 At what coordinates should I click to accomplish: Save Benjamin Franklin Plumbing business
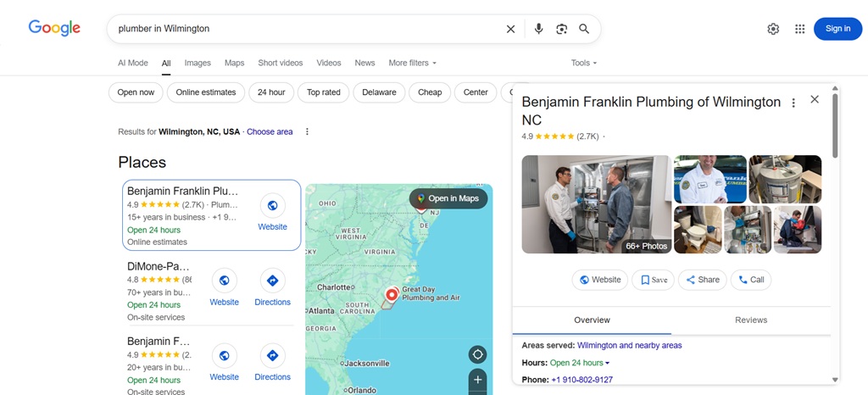[x=654, y=280]
